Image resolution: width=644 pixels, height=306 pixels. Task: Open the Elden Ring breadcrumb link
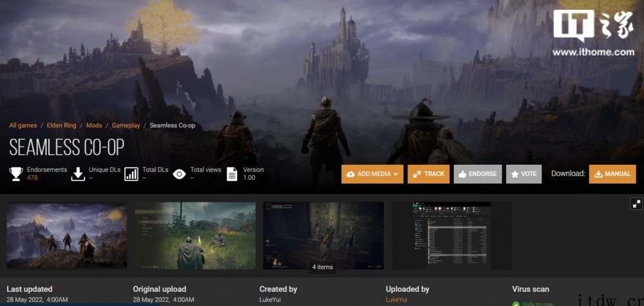[61, 125]
